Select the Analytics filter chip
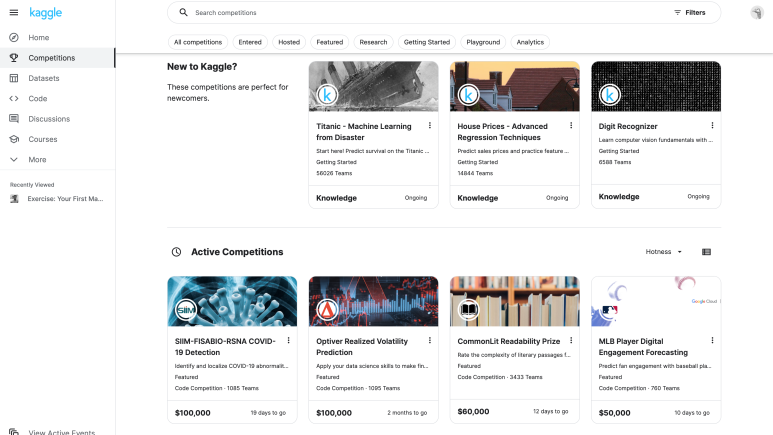 click(x=530, y=42)
